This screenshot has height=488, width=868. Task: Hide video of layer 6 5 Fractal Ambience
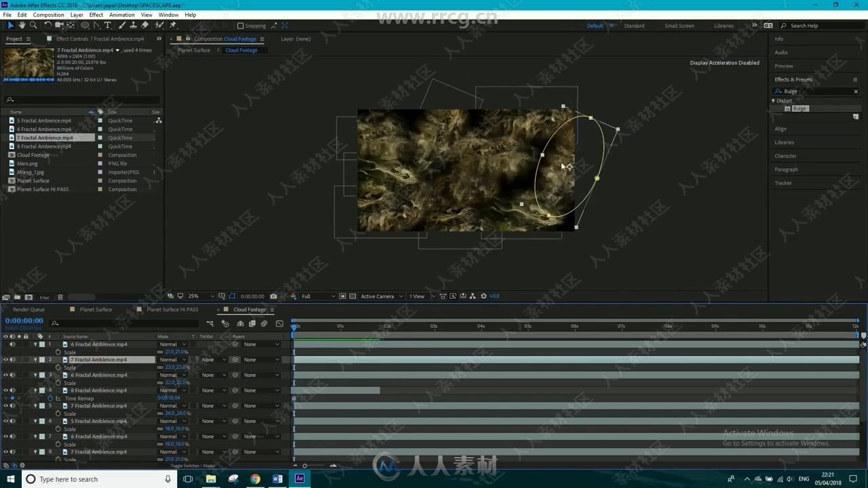click(x=5, y=421)
